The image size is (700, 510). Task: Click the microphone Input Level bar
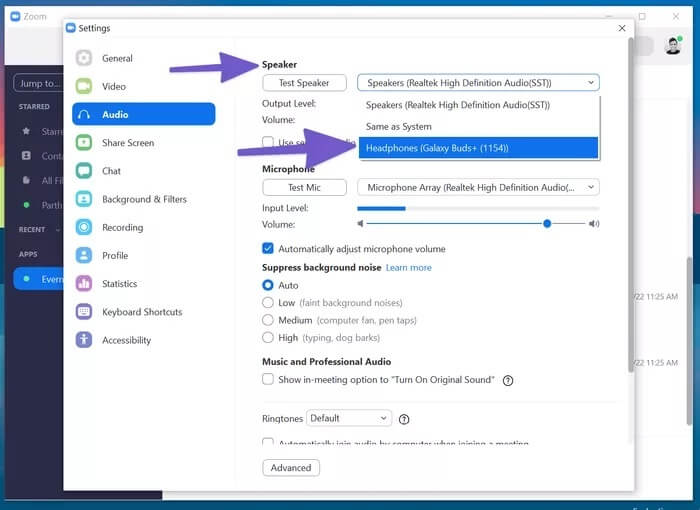(x=478, y=208)
